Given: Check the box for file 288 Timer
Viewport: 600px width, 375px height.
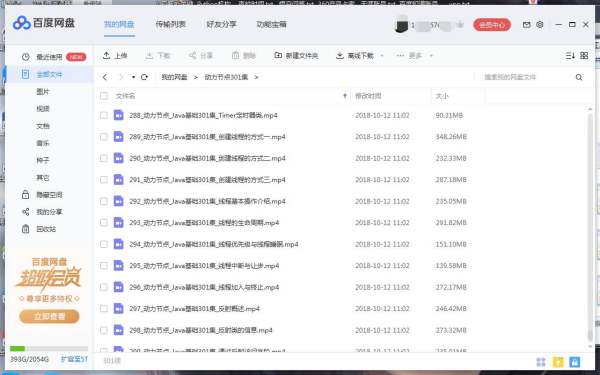Looking at the screenshot, I should click(x=104, y=115).
